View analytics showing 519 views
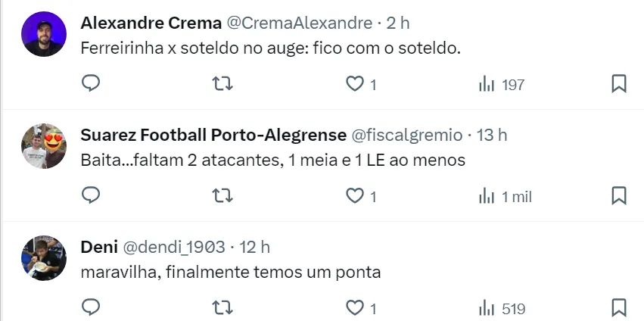Image resolution: width=644 pixels, height=321 pixels. [502, 309]
